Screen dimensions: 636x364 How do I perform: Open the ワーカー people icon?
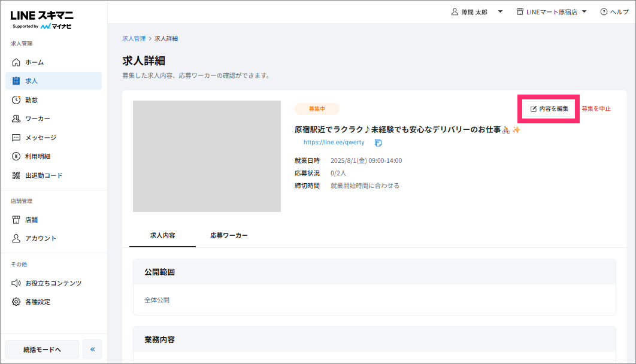pyautogui.click(x=16, y=119)
